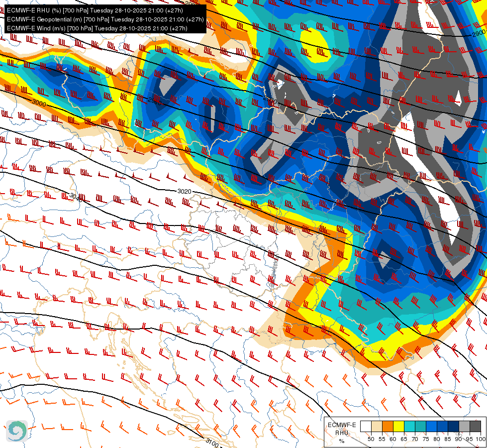Click the legend title ECMWF-E
Viewport: 487px width, 448px height.
point(342,425)
